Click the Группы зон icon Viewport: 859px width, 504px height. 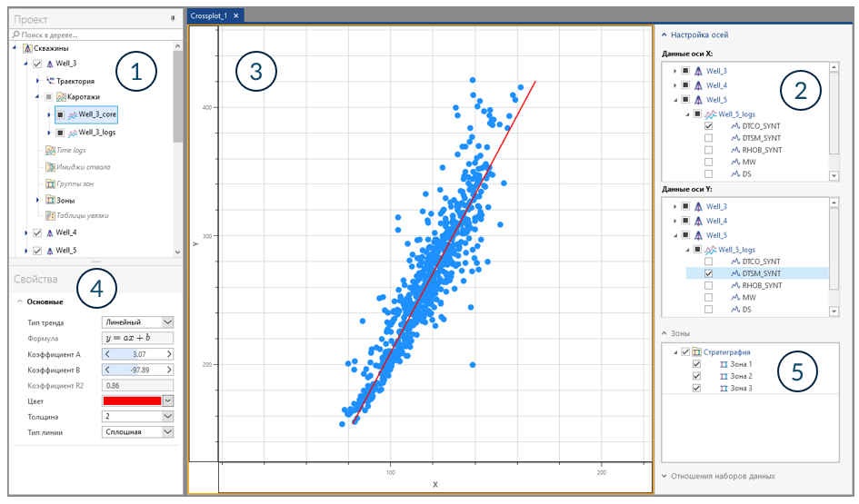(x=50, y=183)
